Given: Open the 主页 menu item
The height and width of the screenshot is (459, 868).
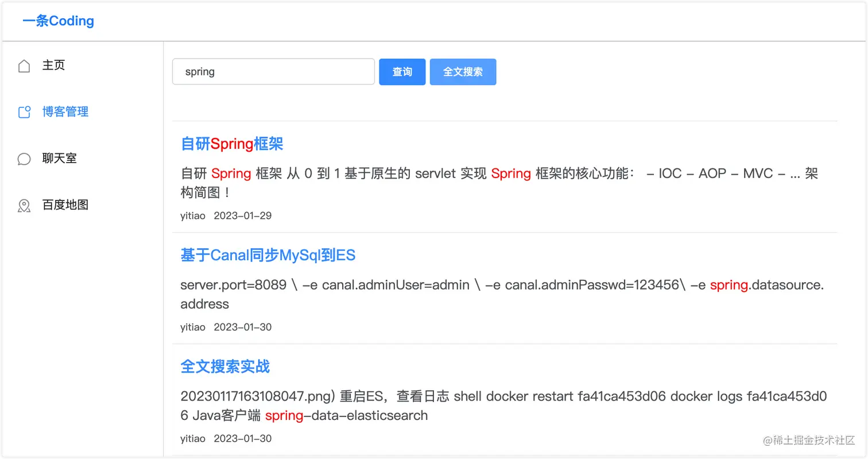Looking at the screenshot, I should 53,65.
